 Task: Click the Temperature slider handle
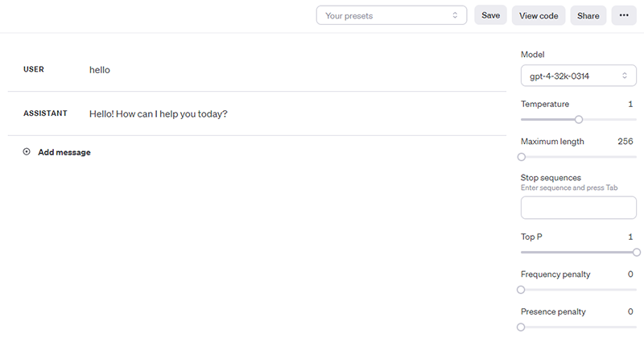[578, 119]
